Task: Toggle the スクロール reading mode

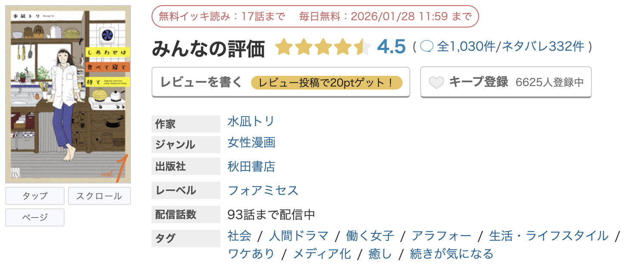Action: point(99,196)
